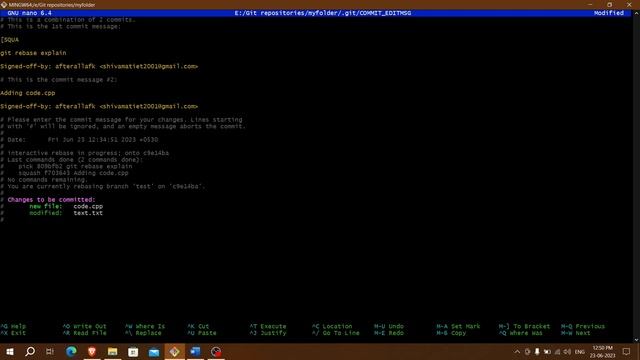640x360 pixels.
Task: Click the ^J Justify shortcut
Action: (x=268, y=333)
